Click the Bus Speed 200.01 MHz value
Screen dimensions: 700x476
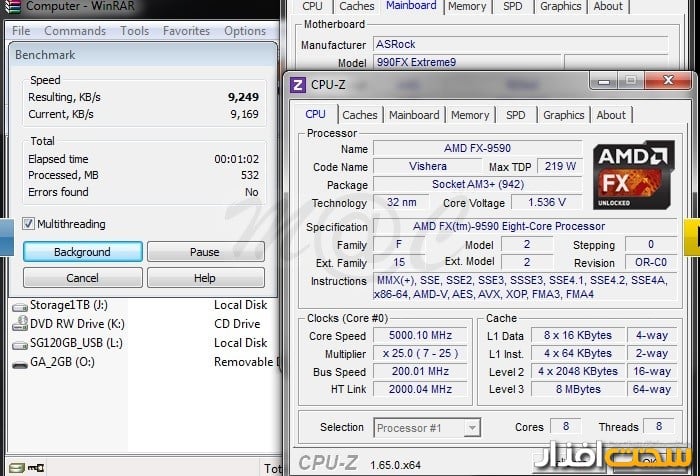pyautogui.click(x=420, y=371)
